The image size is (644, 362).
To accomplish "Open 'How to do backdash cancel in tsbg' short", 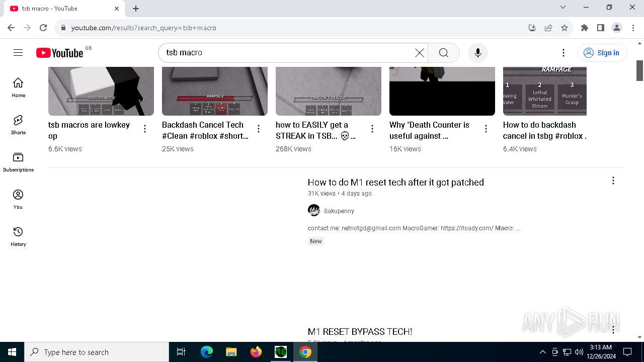I will (544, 130).
